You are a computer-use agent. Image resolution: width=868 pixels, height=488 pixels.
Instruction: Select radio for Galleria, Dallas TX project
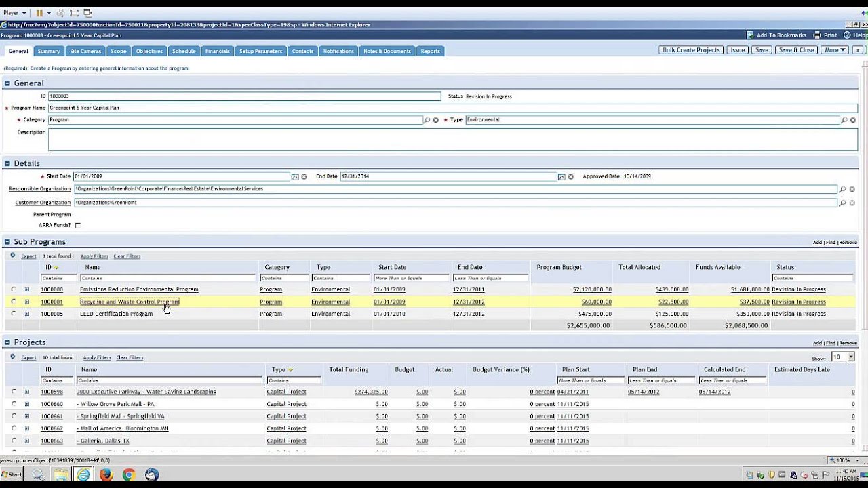point(14,441)
